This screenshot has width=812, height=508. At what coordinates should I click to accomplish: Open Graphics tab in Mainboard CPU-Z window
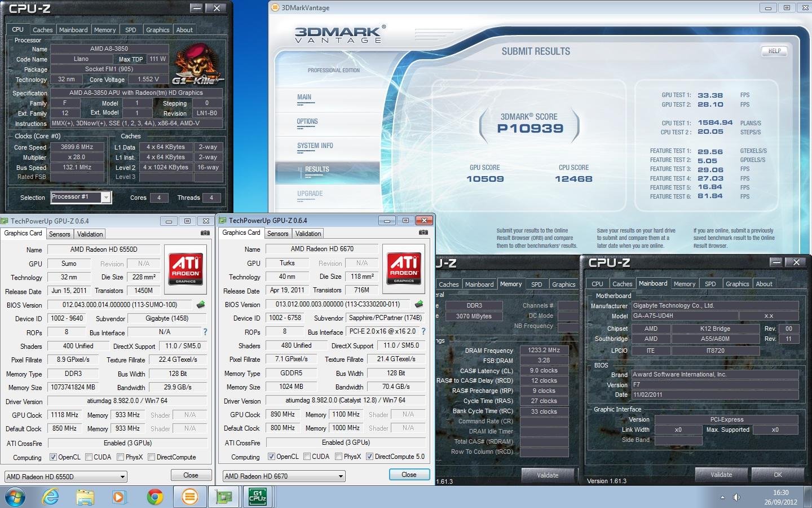pos(738,284)
